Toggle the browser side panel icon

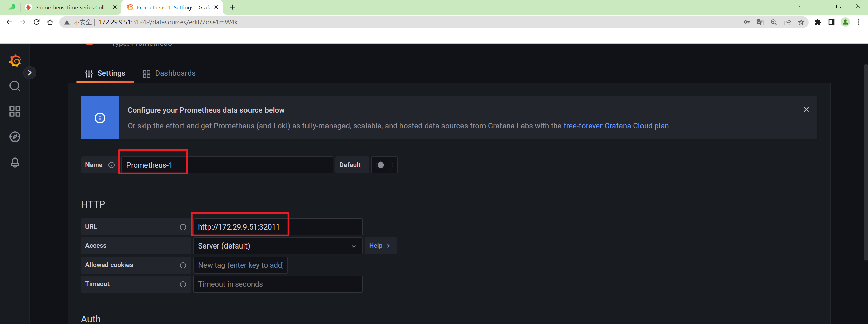(831, 22)
